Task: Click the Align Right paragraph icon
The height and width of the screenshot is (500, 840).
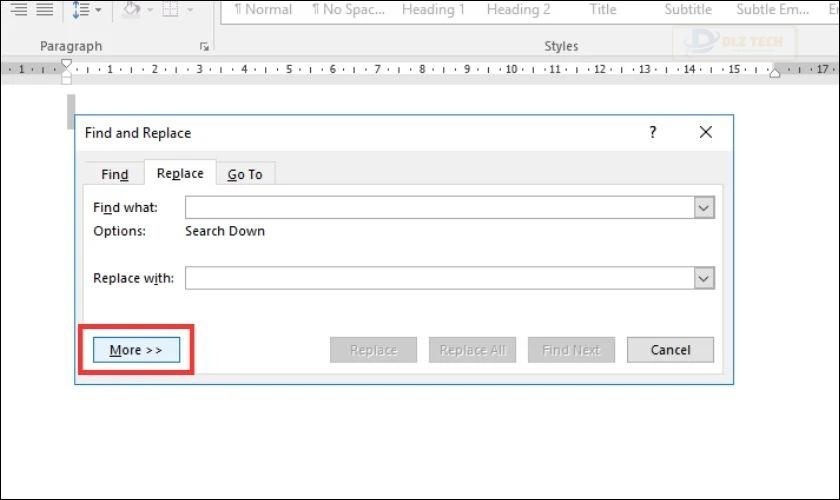Action: pos(19,9)
